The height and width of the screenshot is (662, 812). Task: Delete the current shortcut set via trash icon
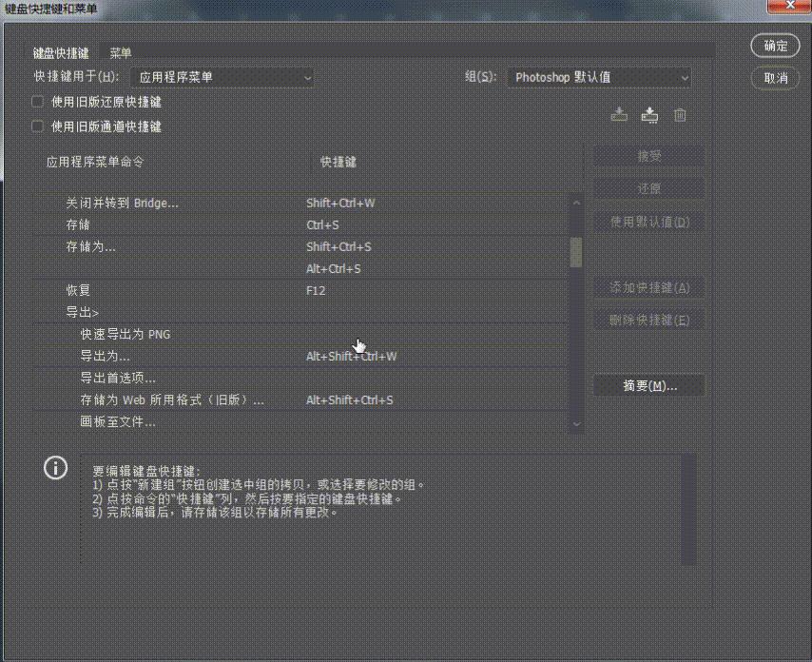click(x=680, y=114)
